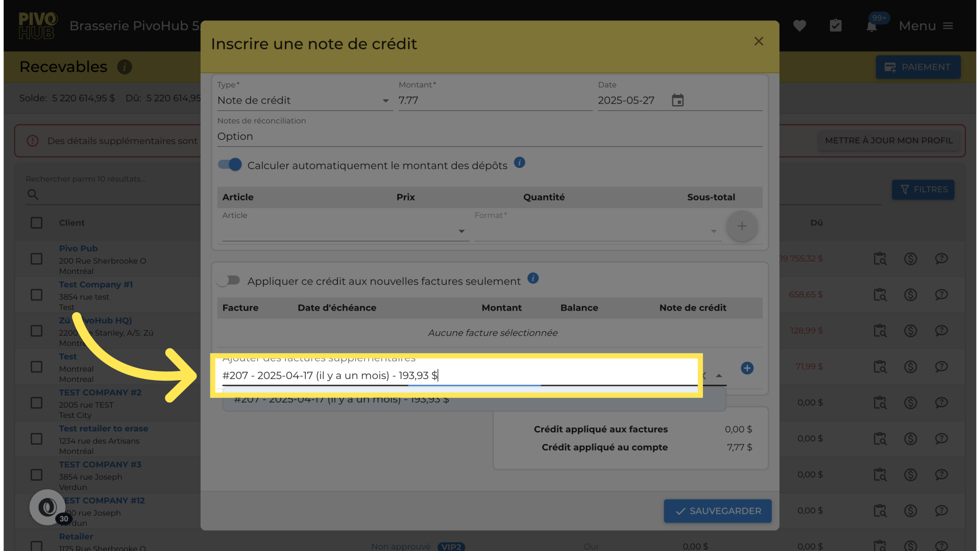Select invoice #207 option in dropdown list

(341, 401)
